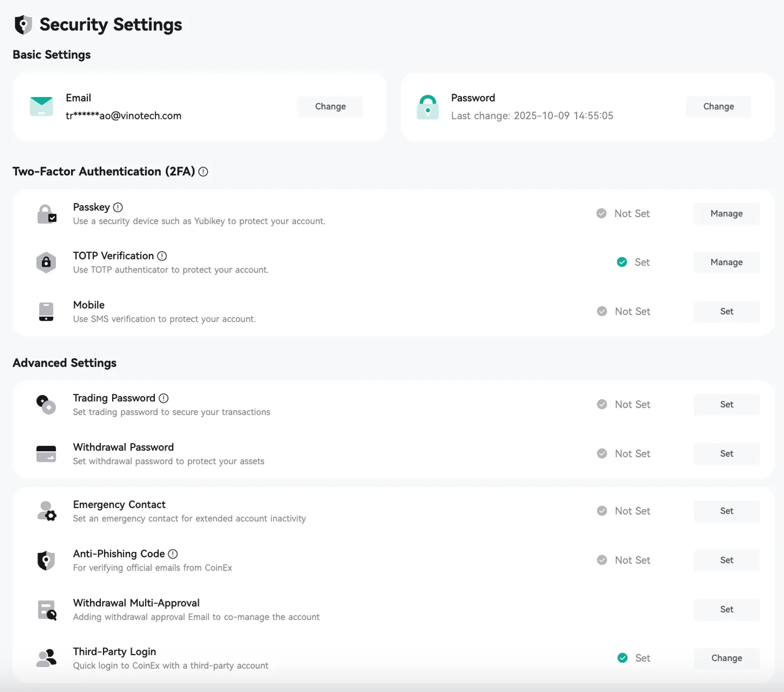Change the account Password
Image resolution: width=784 pixels, height=692 pixels.
point(718,106)
